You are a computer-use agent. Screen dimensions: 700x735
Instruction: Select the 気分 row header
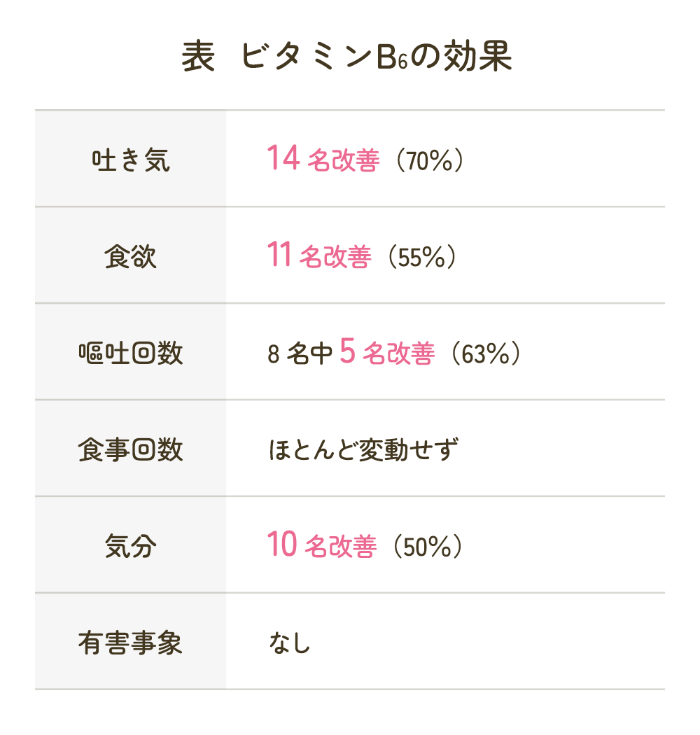(131, 547)
